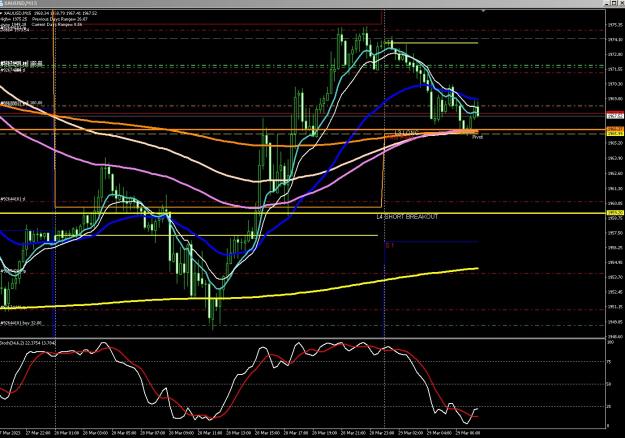625x438 pixels.
Task: Minimize the chart window
Action: 608,3
